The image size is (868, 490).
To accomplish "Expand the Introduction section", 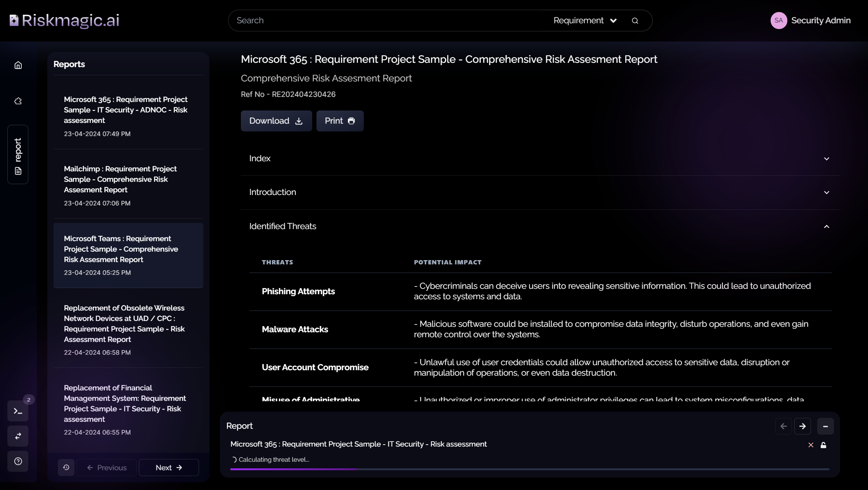I will click(540, 192).
